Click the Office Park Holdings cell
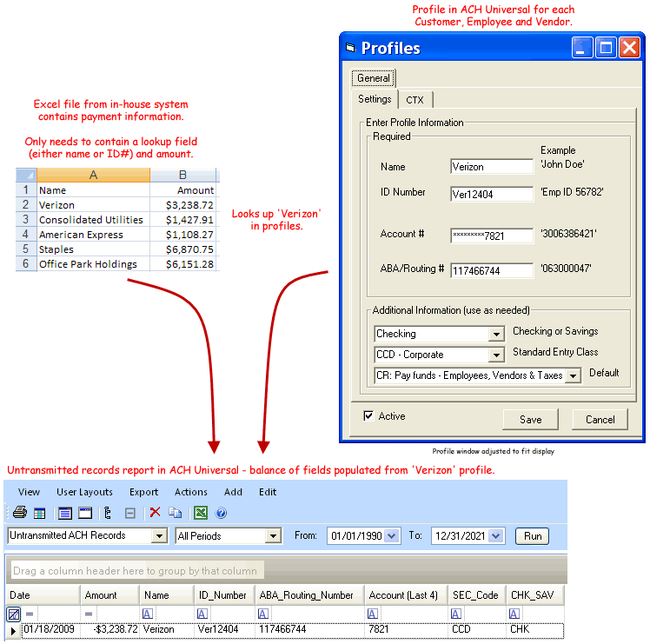650x644 pixels. point(93,264)
